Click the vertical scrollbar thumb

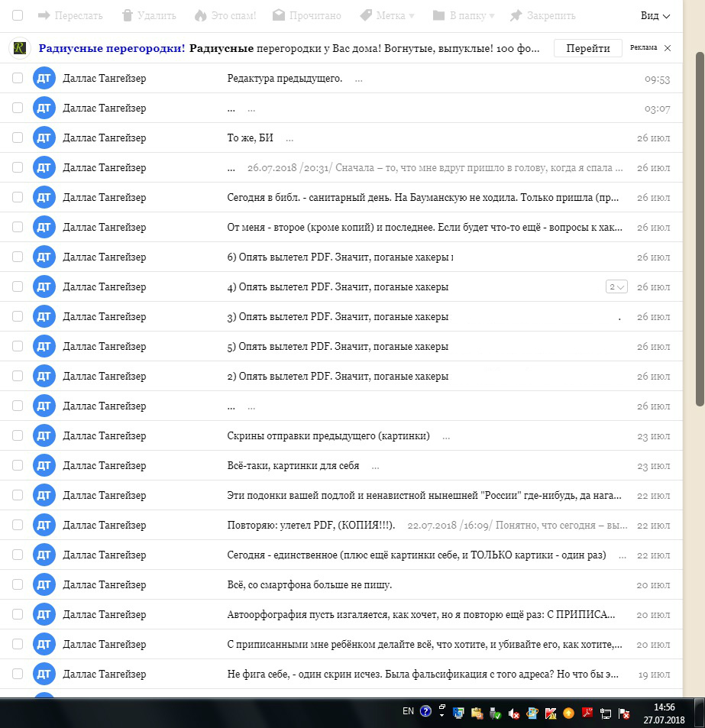coord(699,229)
